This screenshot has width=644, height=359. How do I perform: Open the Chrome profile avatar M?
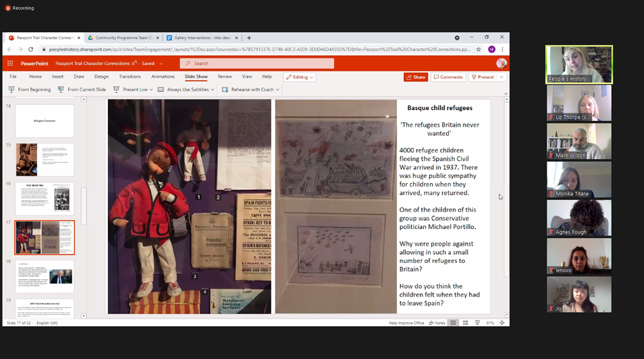pyautogui.click(x=492, y=49)
